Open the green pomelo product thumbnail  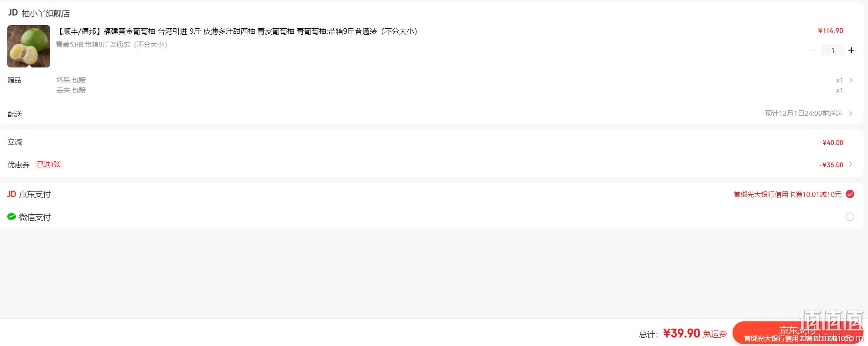[x=29, y=46]
